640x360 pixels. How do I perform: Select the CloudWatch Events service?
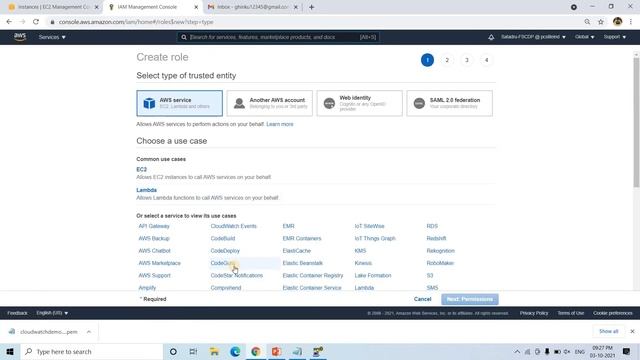(x=233, y=226)
